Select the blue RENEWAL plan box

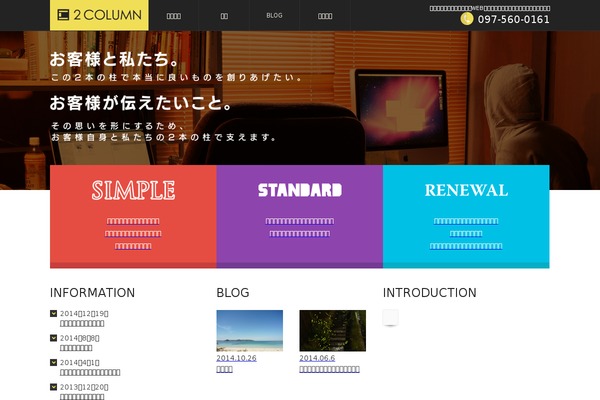click(x=466, y=216)
